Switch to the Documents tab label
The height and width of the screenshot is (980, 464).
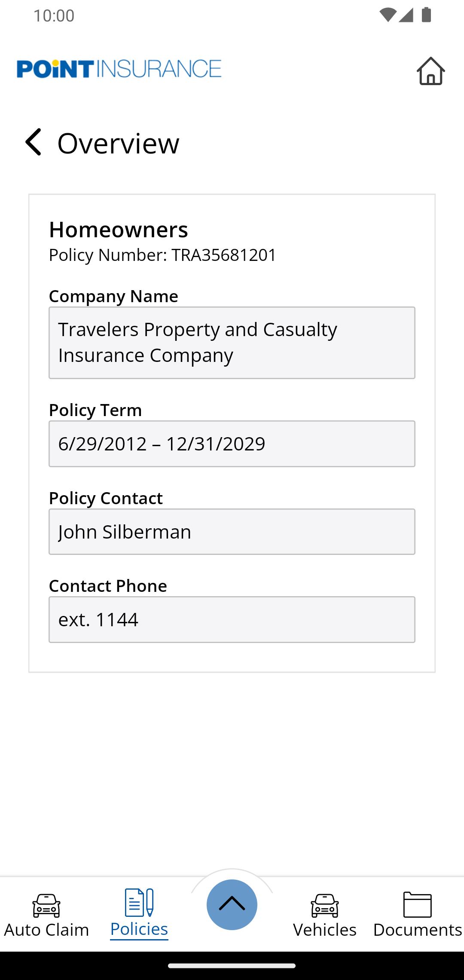[x=417, y=930]
